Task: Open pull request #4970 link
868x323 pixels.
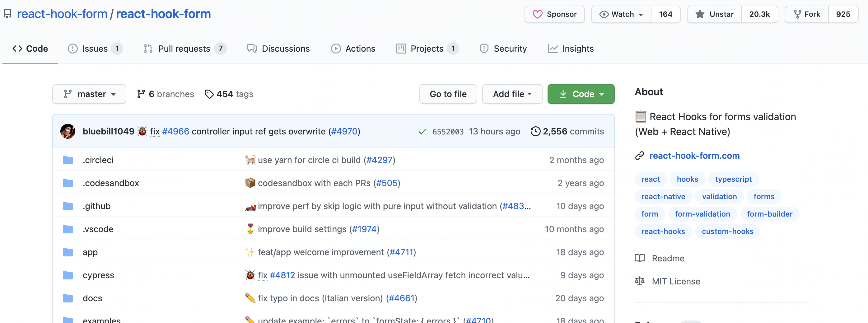Action: tap(344, 131)
